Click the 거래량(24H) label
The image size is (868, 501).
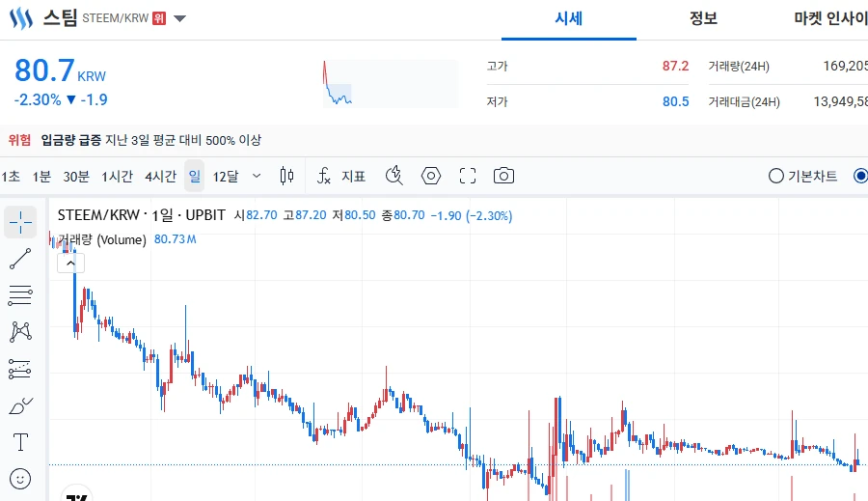point(739,66)
